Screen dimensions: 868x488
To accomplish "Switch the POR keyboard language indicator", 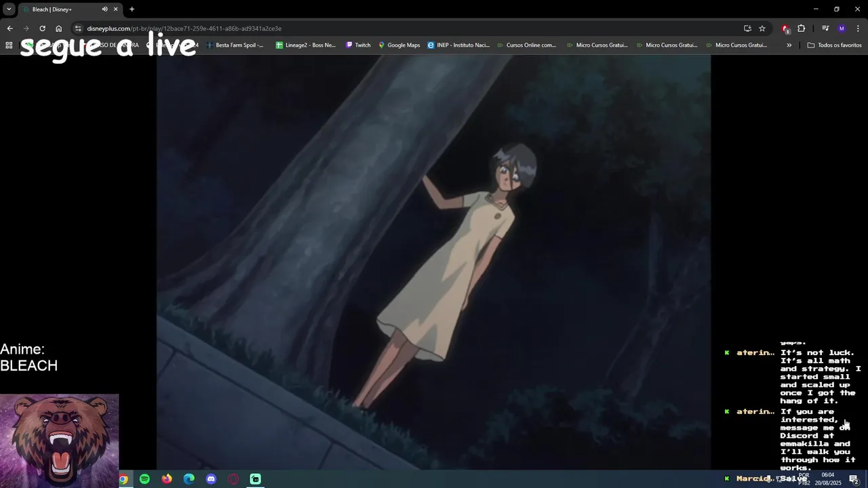I will pyautogui.click(x=804, y=479).
